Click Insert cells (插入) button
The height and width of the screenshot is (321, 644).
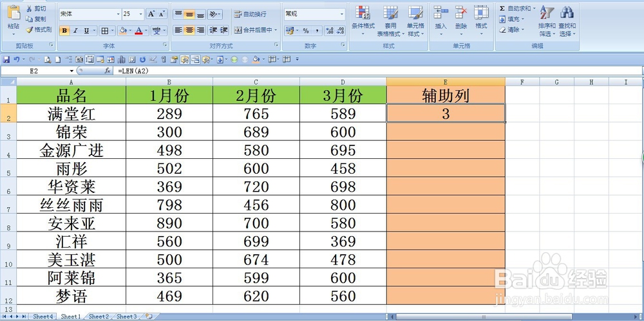click(440, 20)
